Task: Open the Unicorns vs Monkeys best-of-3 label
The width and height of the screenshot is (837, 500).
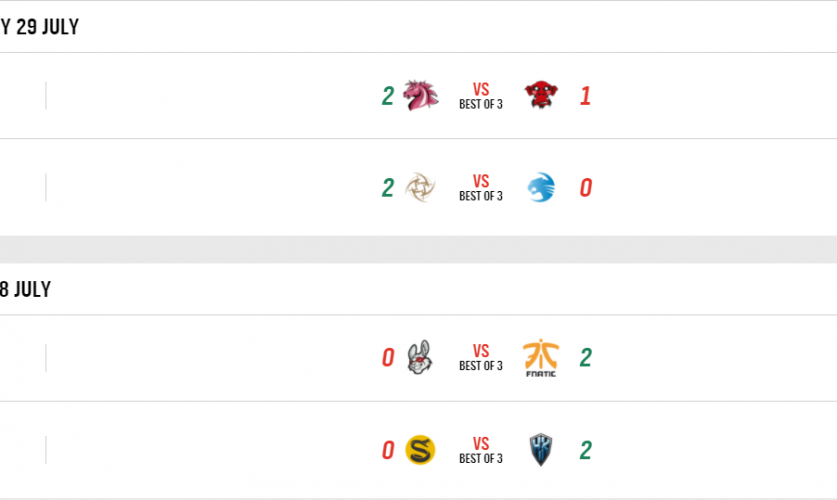Action: tap(481, 96)
